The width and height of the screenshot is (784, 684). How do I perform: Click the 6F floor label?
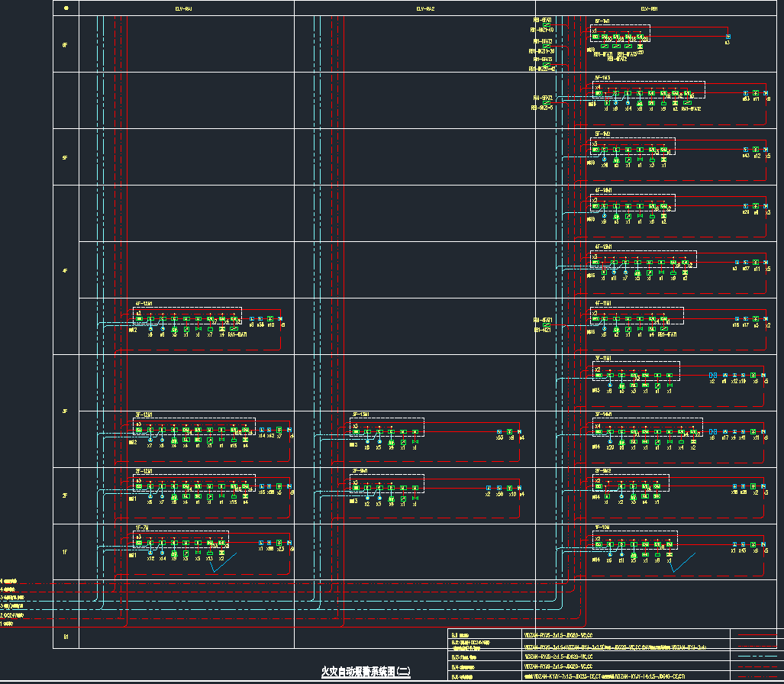(x=65, y=45)
